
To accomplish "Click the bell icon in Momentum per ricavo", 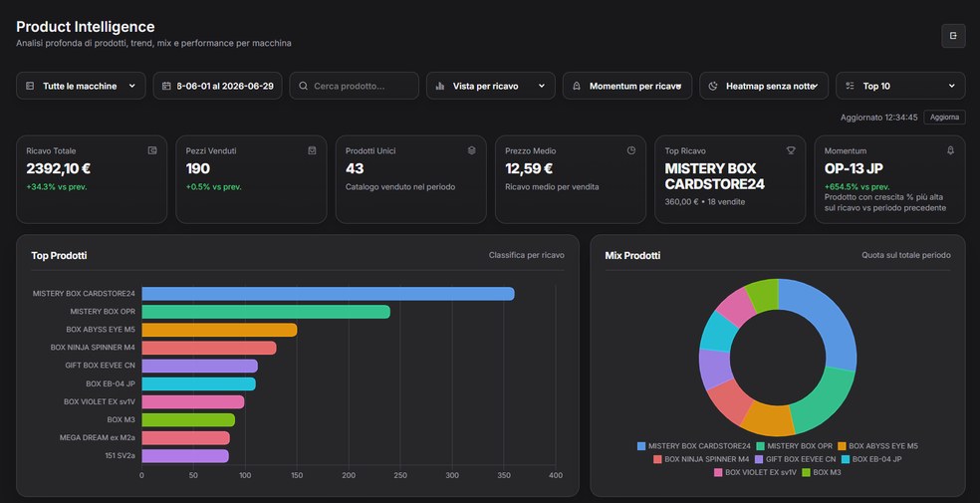I will click(x=577, y=86).
